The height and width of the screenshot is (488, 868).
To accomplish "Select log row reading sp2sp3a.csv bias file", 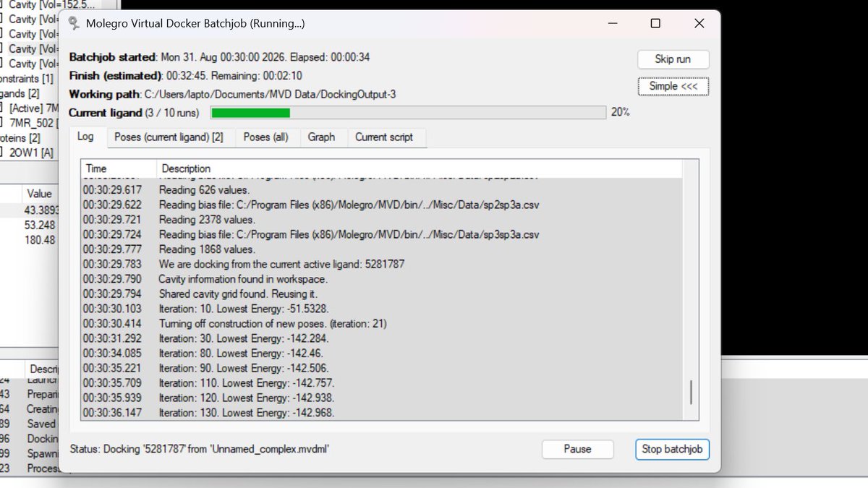I will coord(380,205).
